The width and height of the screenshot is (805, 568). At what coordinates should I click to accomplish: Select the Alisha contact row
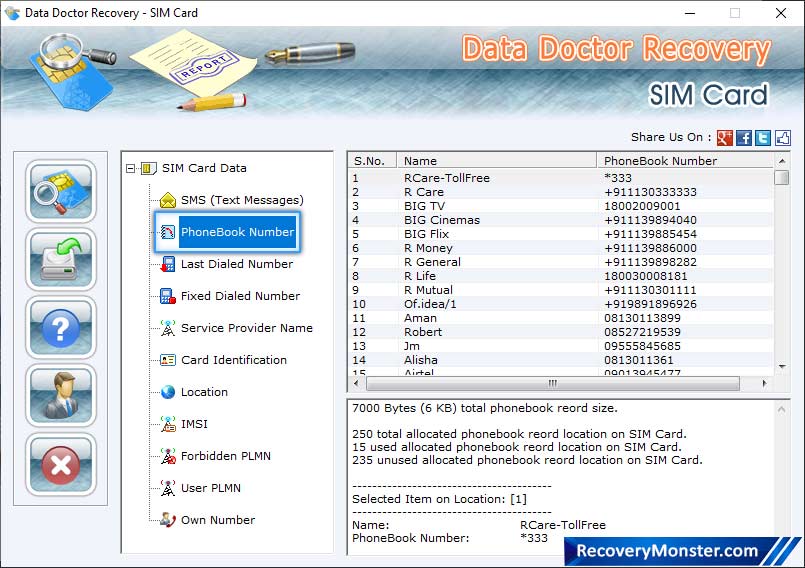(561, 360)
